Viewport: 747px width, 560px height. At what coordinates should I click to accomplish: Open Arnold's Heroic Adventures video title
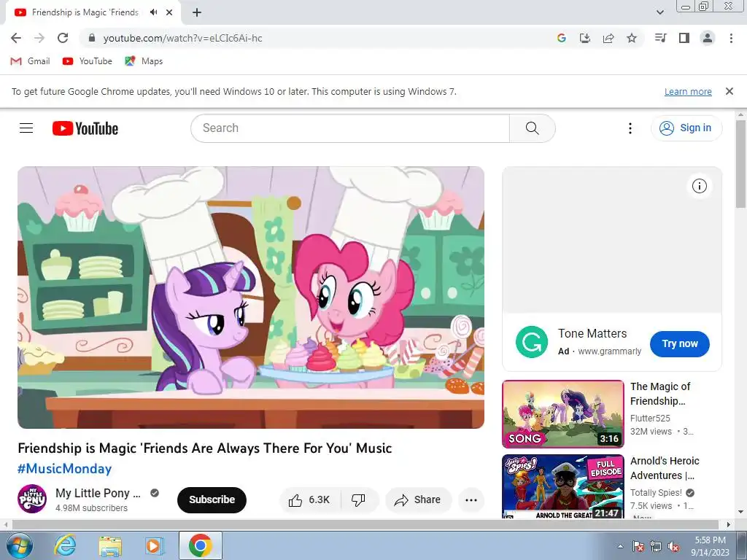click(665, 468)
